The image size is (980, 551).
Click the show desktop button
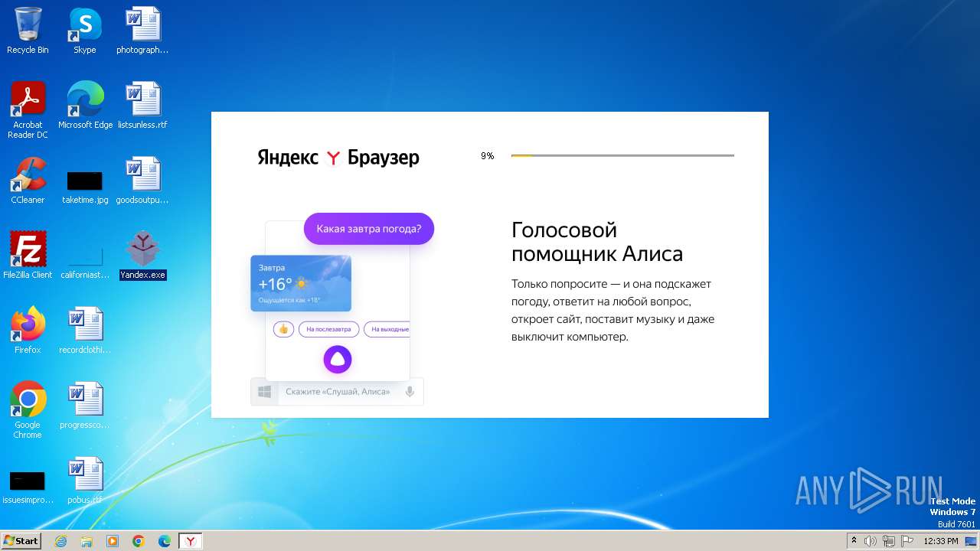click(970, 541)
